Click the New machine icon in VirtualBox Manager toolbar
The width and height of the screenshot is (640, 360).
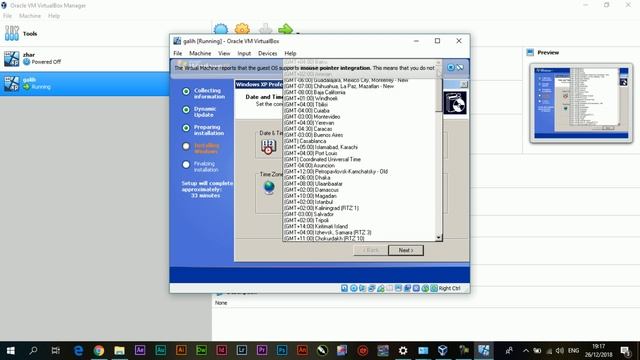coord(221,29)
